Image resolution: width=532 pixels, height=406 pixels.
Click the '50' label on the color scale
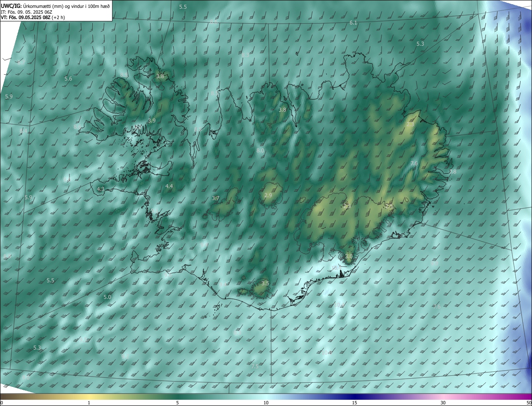tap(529, 403)
